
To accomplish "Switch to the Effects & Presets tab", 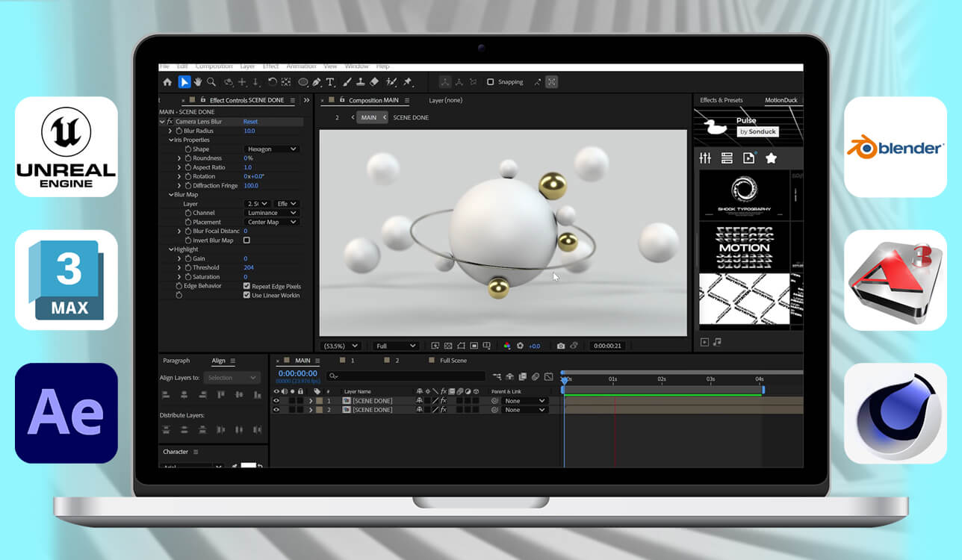I will (721, 100).
